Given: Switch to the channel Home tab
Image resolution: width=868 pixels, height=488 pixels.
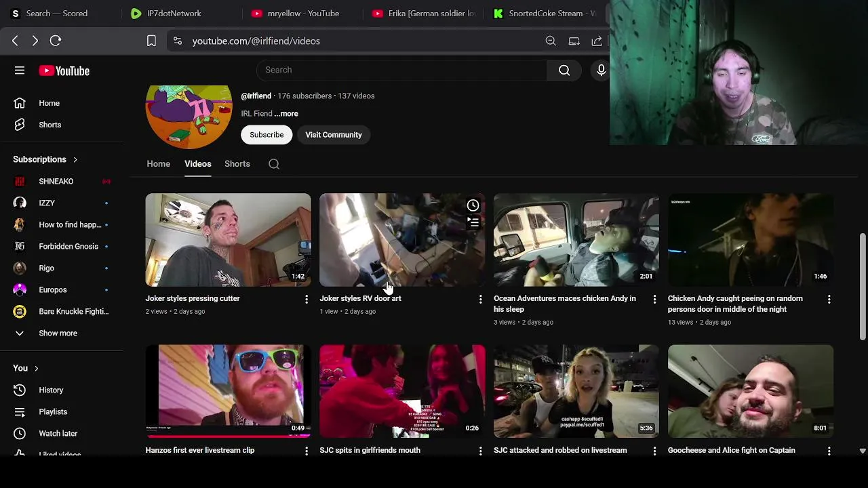Looking at the screenshot, I should [159, 164].
